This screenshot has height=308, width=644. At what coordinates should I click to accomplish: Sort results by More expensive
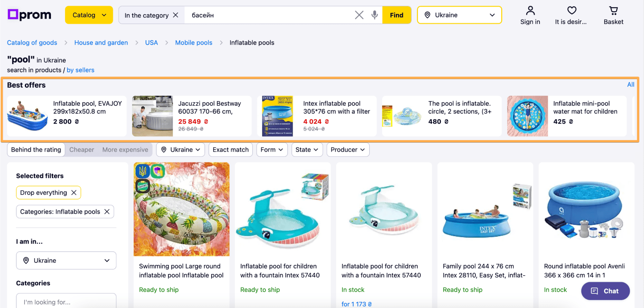(125, 150)
